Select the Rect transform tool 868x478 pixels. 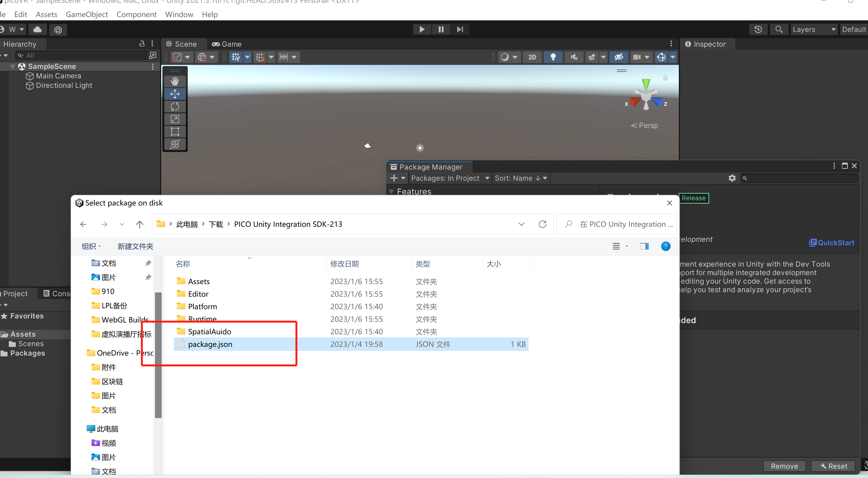[174, 132]
